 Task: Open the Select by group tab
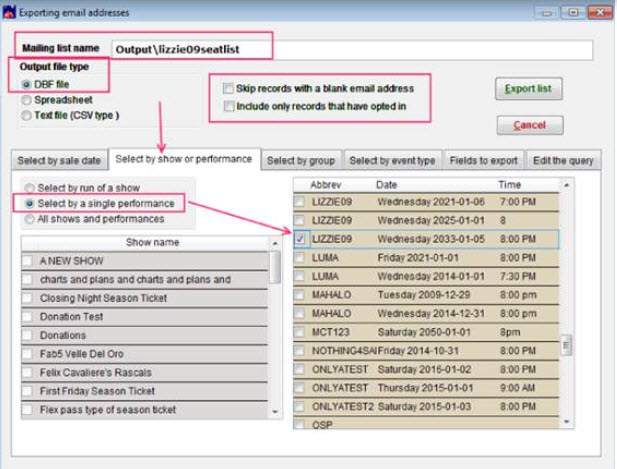[301, 161]
